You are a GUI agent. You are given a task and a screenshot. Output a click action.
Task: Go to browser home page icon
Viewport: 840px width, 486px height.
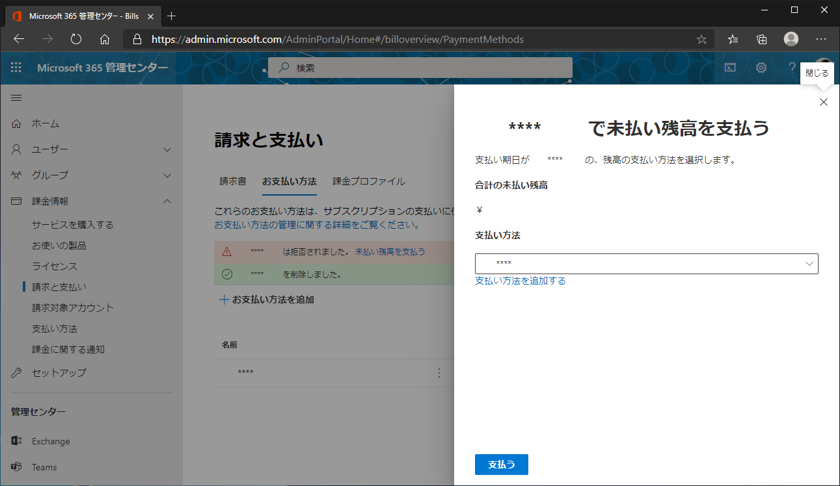pos(105,39)
